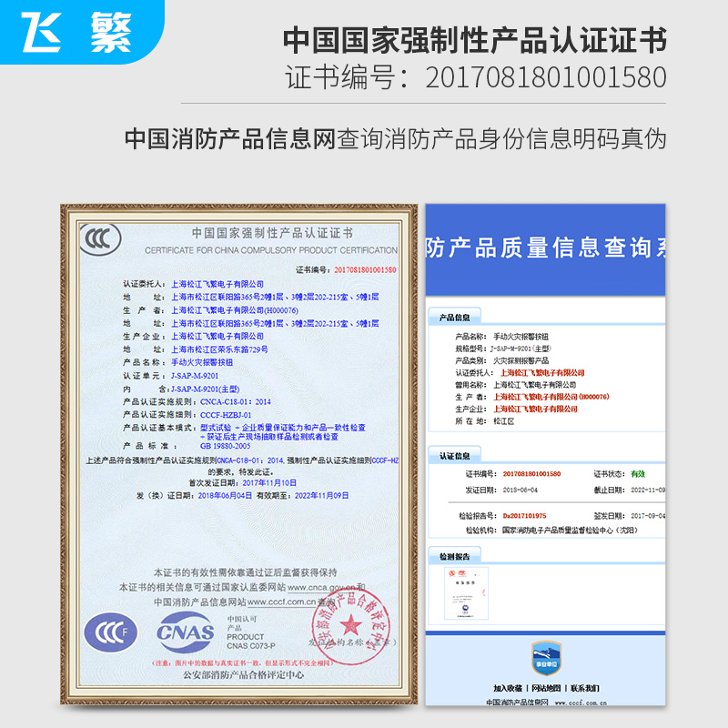Click 公安部消防产品合格评定中心 at the certificate bottom
The image size is (728, 728).
point(243,674)
